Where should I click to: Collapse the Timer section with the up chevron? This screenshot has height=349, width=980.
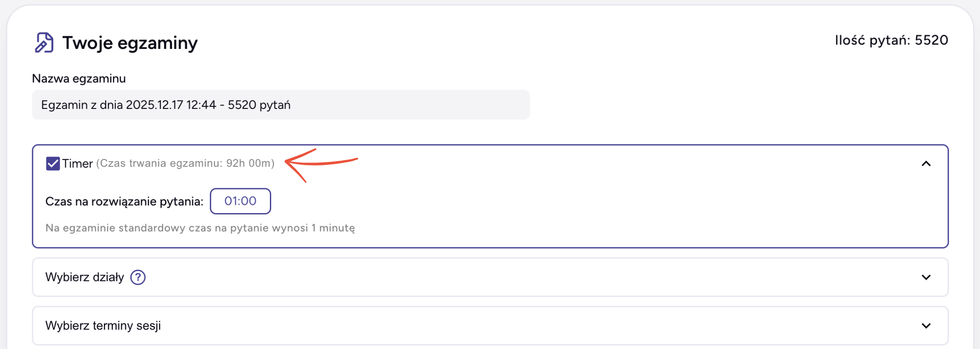tap(926, 164)
